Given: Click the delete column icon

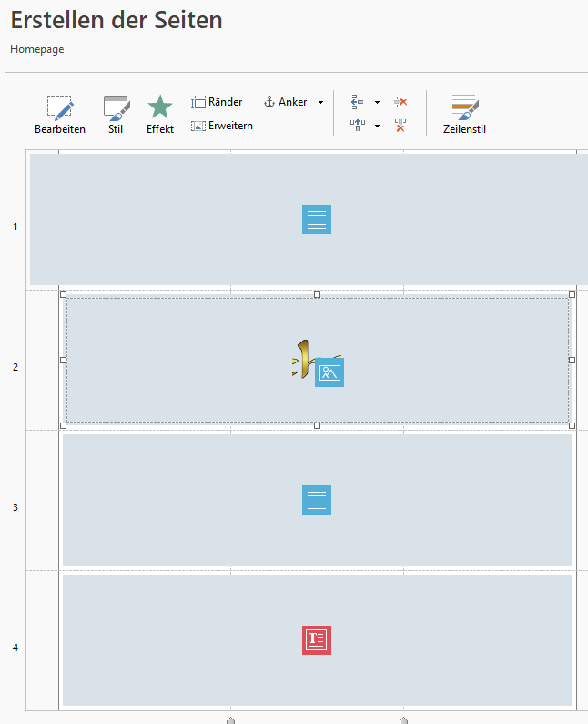Looking at the screenshot, I should click(400, 125).
